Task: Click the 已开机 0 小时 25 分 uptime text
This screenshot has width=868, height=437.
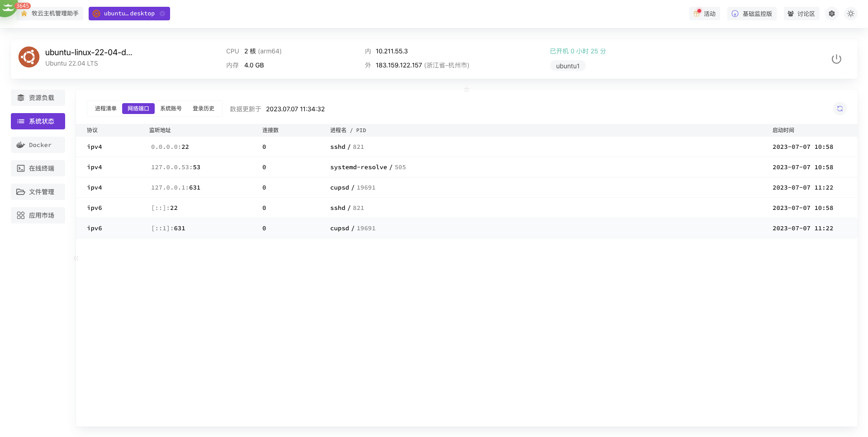Action: point(578,51)
